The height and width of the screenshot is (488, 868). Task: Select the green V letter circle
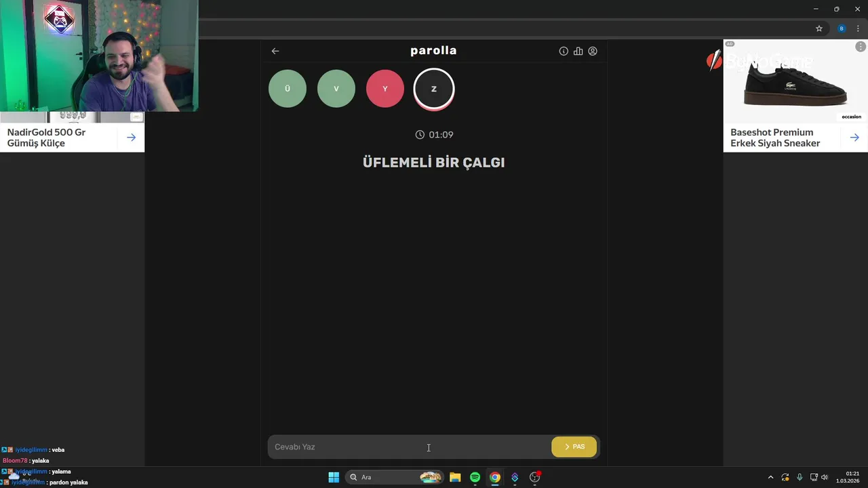click(x=336, y=89)
